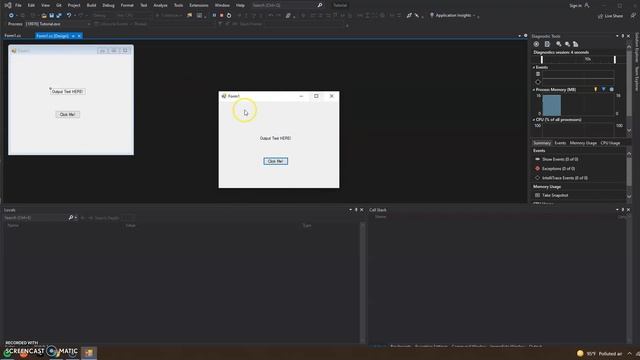Close the Locals panel

361,210
